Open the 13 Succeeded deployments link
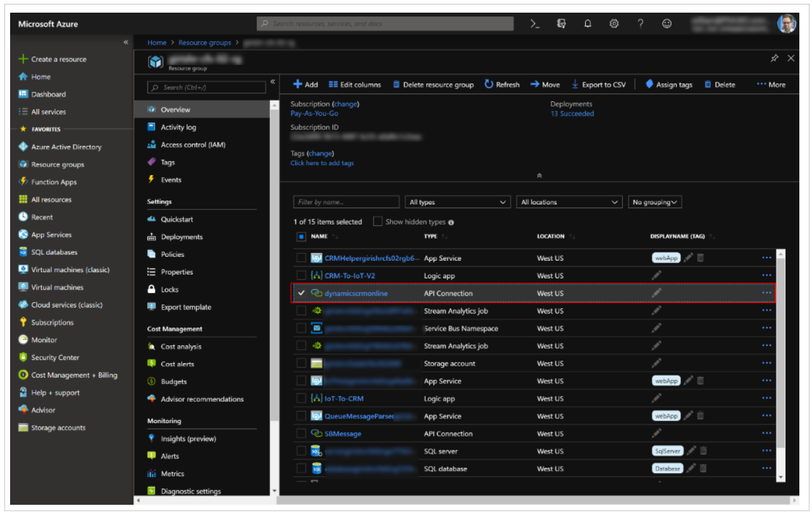The width and height of the screenshot is (812, 513). pos(572,114)
